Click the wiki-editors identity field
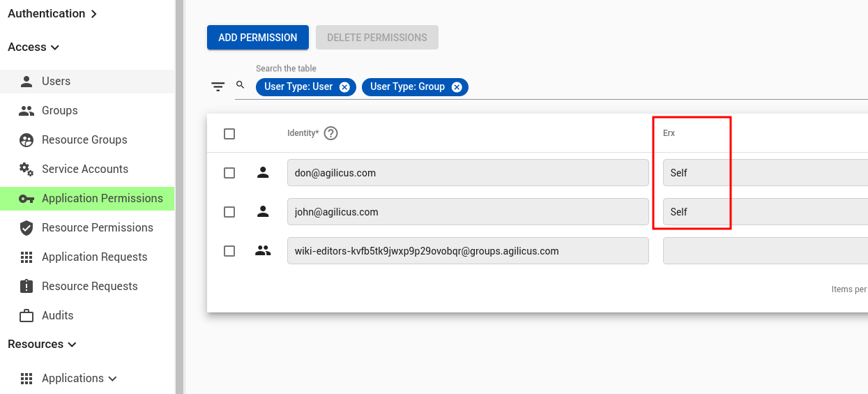 click(x=467, y=251)
